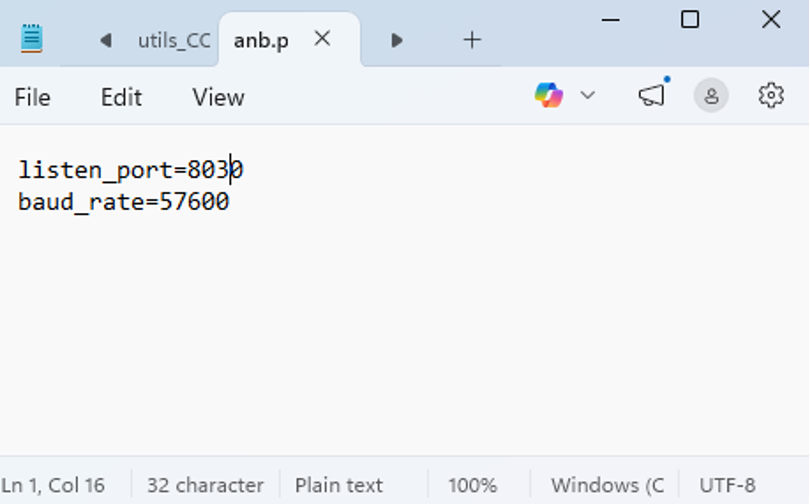
Task: Open the account profile icon
Action: click(x=712, y=96)
